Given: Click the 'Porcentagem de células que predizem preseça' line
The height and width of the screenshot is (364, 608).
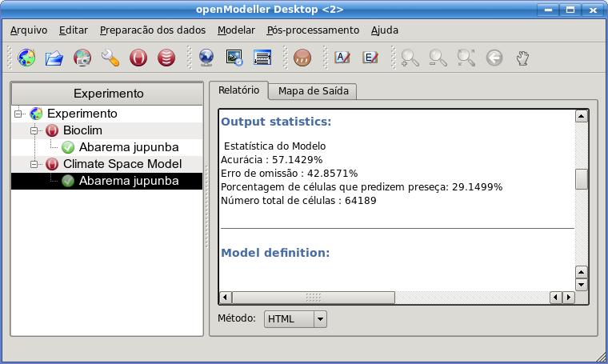Looking at the screenshot, I should pyautogui.click(x=362, y=187).
